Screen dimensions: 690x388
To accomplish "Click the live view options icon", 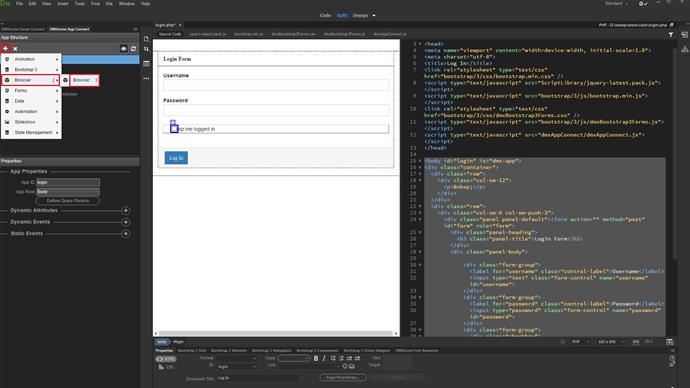I will (x=147, y=64).
